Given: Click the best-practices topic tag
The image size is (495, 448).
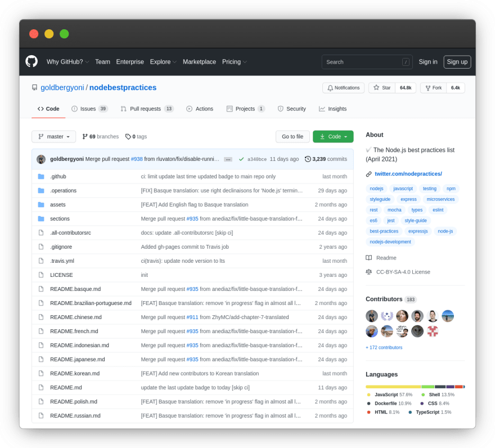Looking at the screenshot, I should pos(384,231).
